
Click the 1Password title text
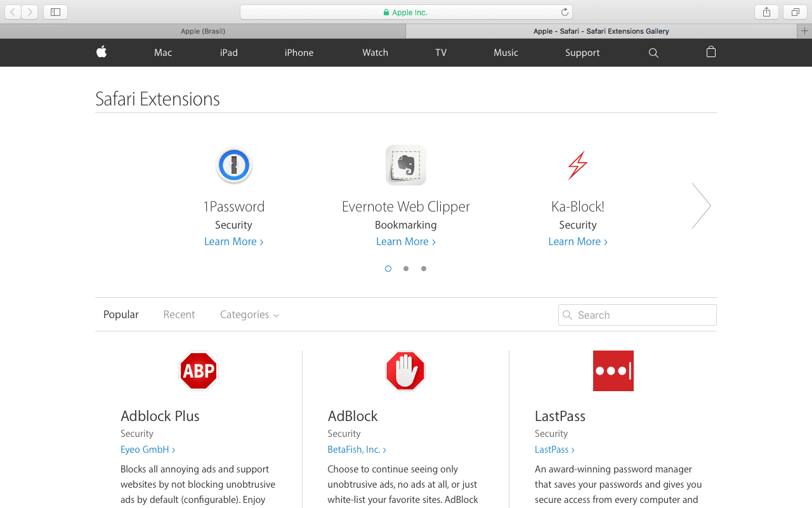[x=233, y=206]
